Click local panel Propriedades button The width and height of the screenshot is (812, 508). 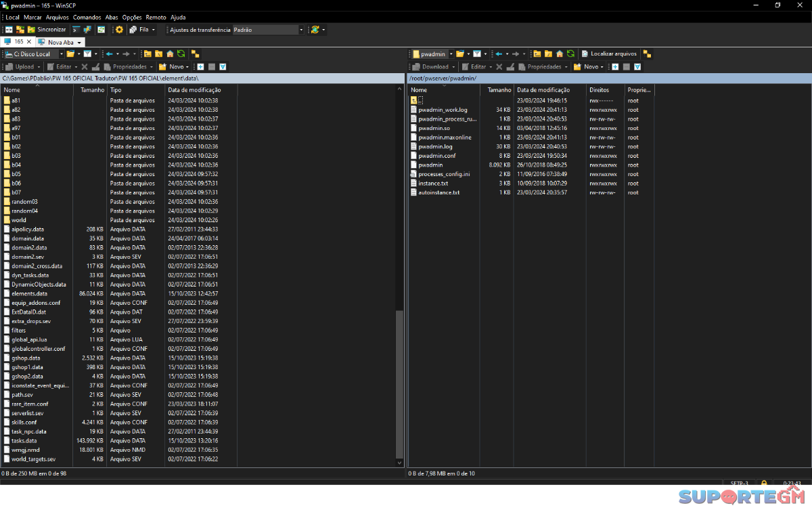[125, 67]
